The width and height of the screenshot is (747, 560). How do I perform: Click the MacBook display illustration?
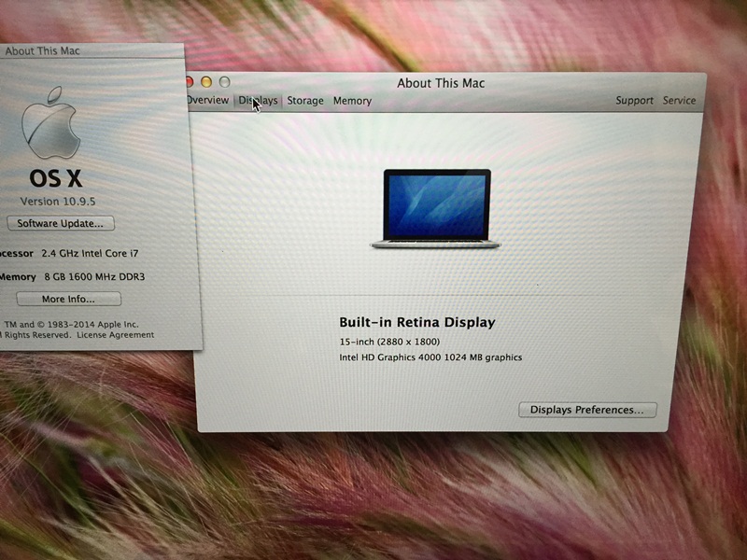(x=436, y=208)
